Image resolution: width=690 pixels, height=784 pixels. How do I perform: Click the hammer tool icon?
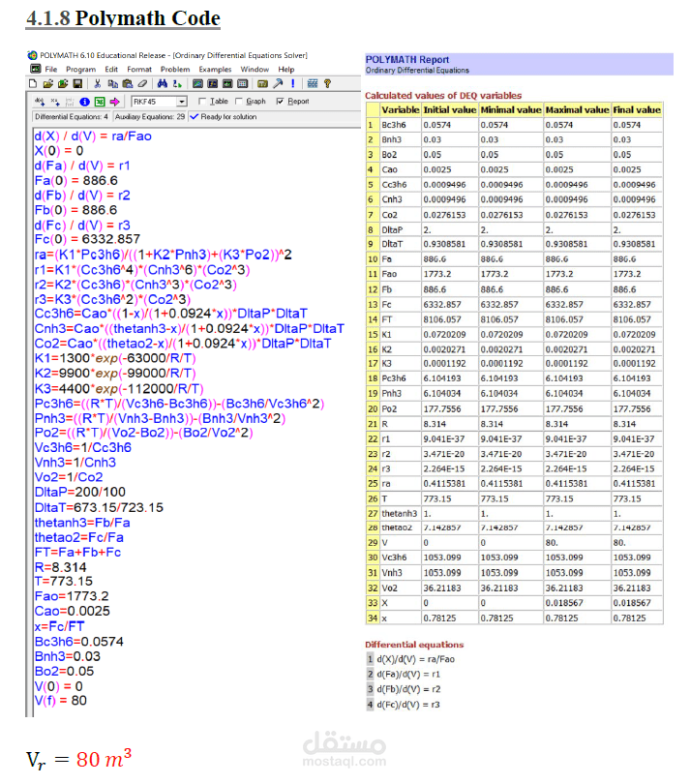(278, 83)
